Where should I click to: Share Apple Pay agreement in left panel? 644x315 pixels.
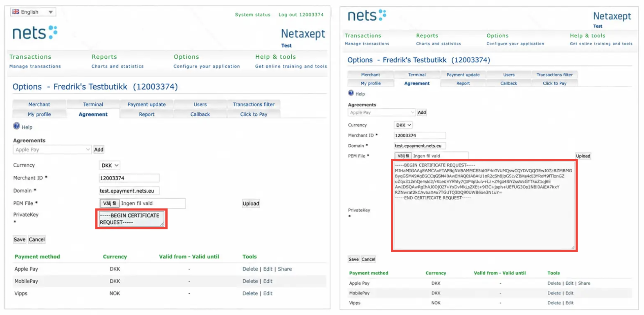click(x=285, y=269)
